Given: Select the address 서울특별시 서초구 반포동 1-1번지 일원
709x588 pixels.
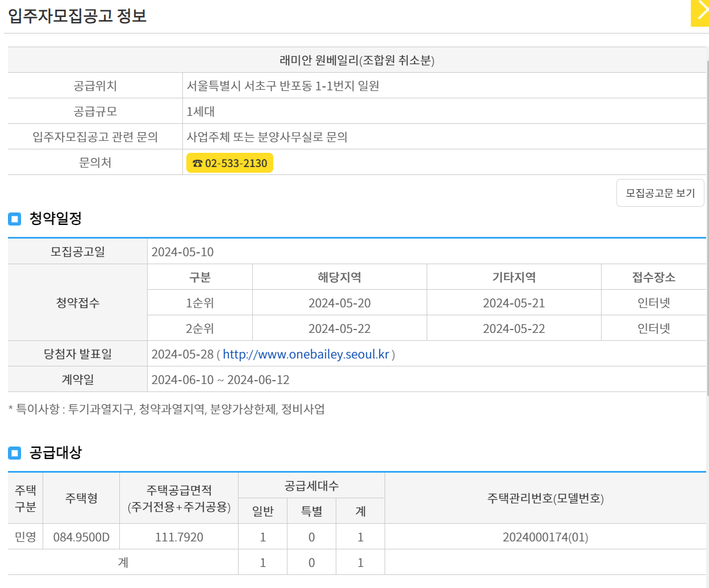Looking at the screenshot, I should [x=283, y=86].
